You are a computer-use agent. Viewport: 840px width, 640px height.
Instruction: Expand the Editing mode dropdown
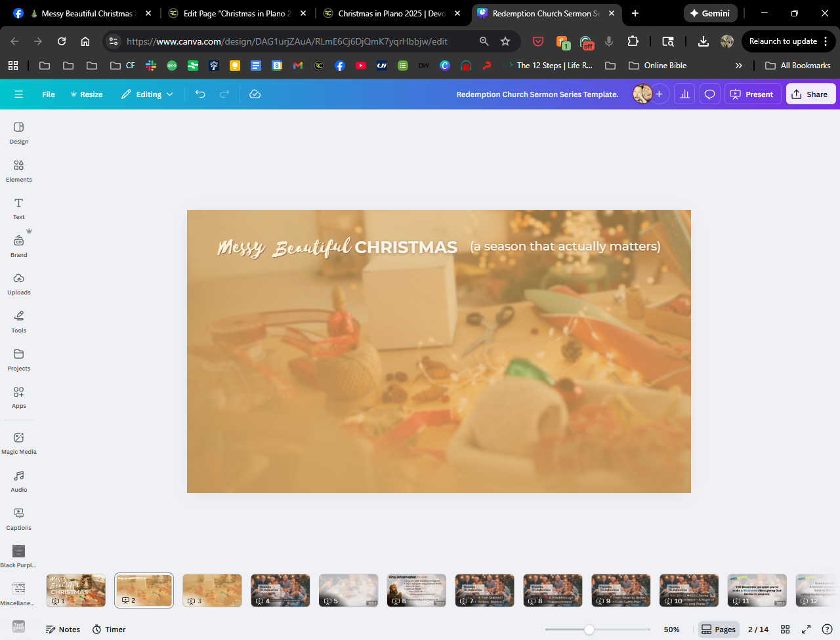click(x=148, y=94)
